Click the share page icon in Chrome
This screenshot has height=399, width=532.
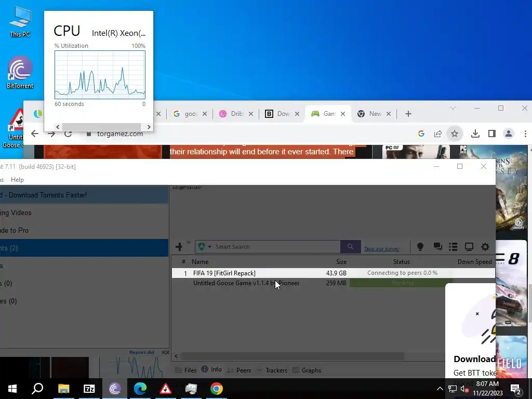[x=437, y=134]
